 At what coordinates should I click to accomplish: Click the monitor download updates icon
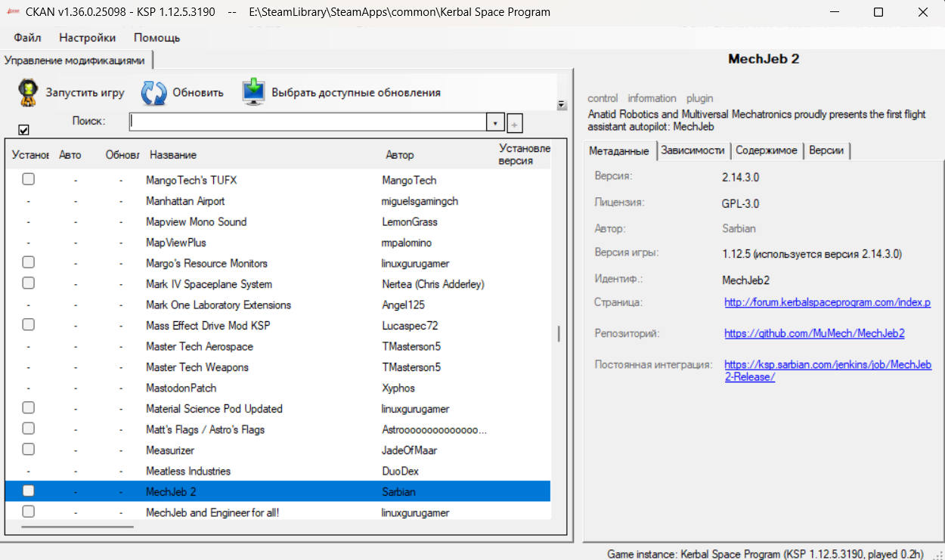(253, 92)
